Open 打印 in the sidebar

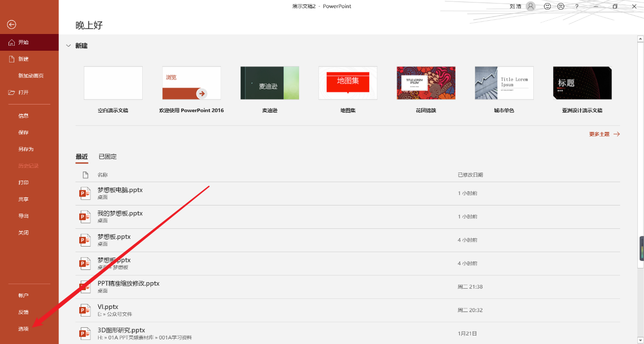click(x=29, y=183)
